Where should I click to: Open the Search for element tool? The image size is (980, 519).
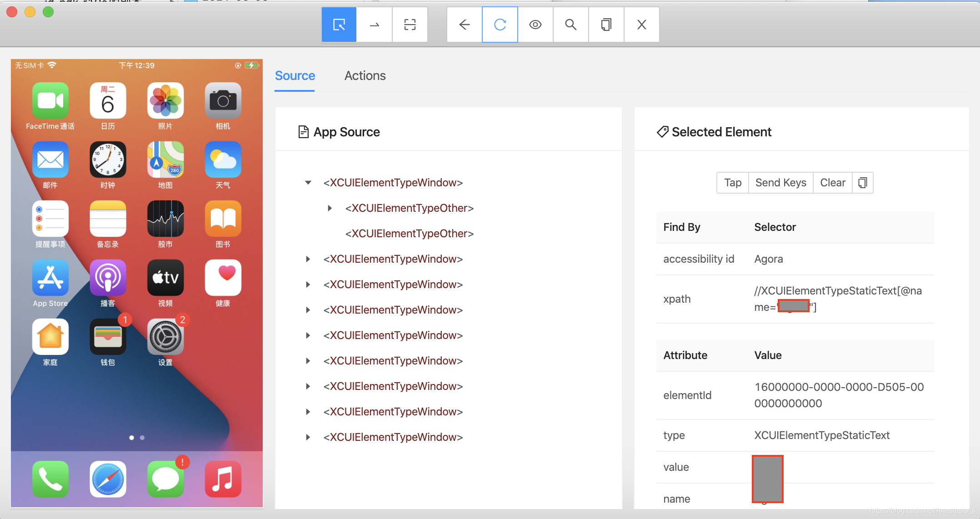pyautogui.click(x=570, y=25)
